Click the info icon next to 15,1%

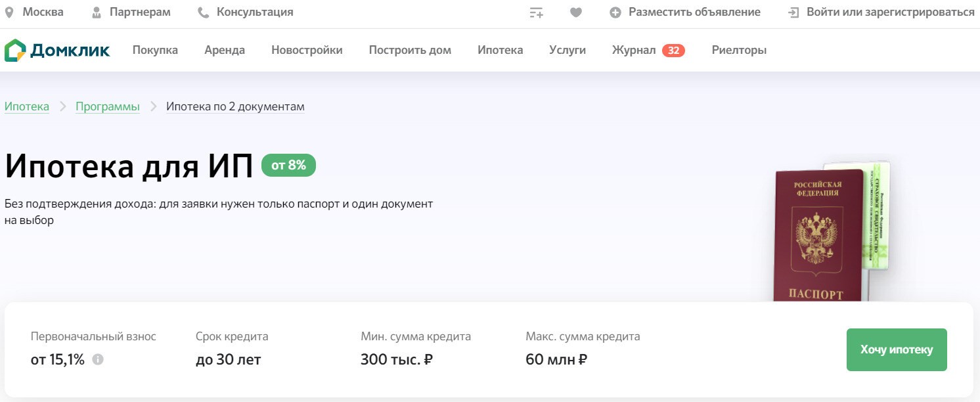point(98,359)
